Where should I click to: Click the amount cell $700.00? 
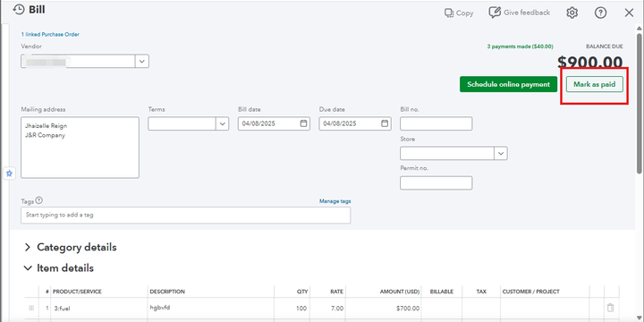pyautogui.click(x=384, y=308)
